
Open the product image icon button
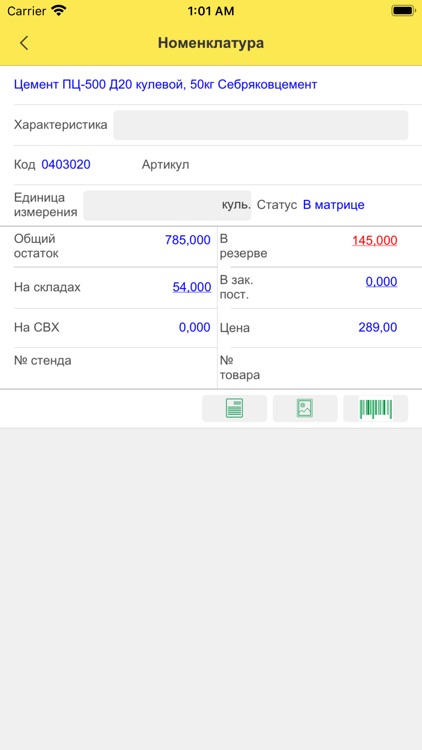coord(305,408)
